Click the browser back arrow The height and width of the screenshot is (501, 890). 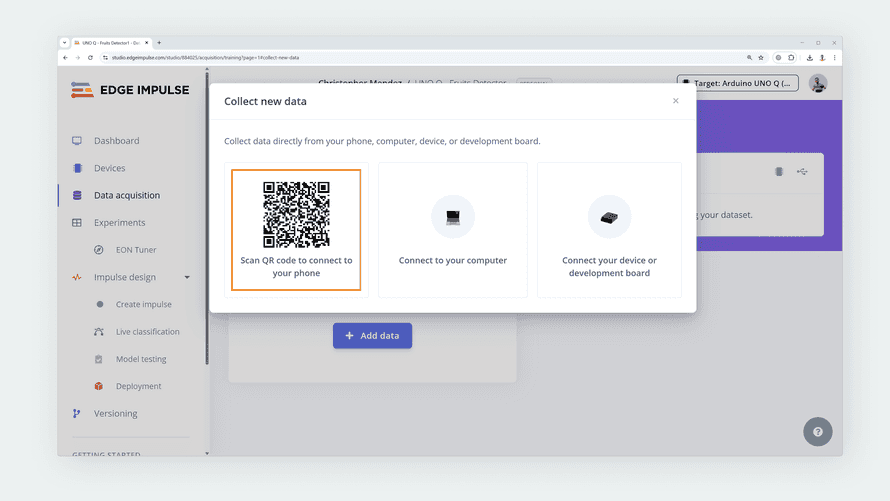pyautogui.click(x=65, y=58)
